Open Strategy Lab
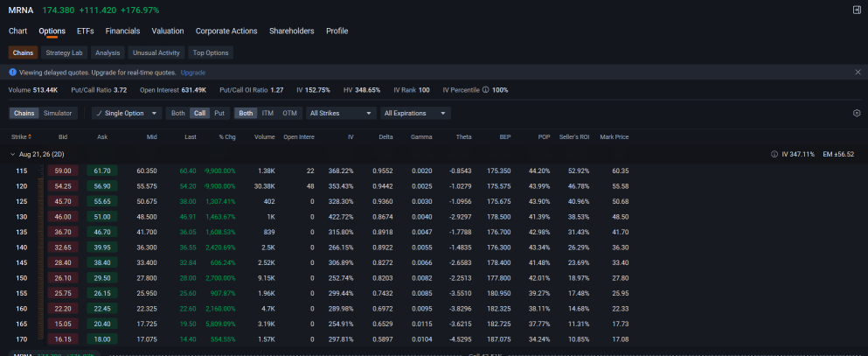This screenshot has width=868, height=356. pos(64,52)
